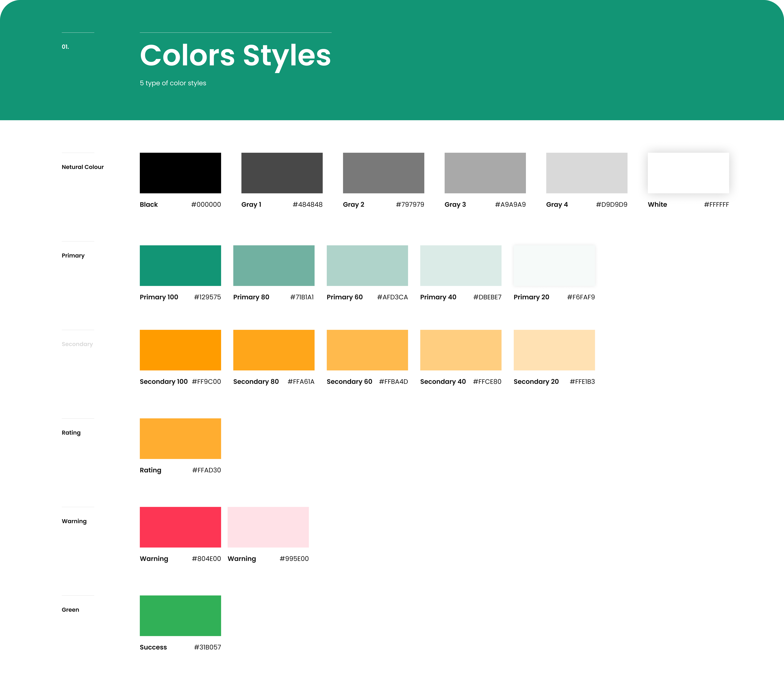Select the Secondary 80 swatch
784x684 pixels.
274,350
